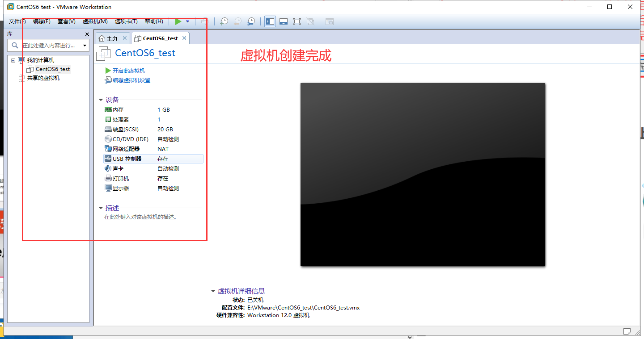The image size is (644, 339).
Task: Toggle the library sidebar view icon
Action: (270, 21)
